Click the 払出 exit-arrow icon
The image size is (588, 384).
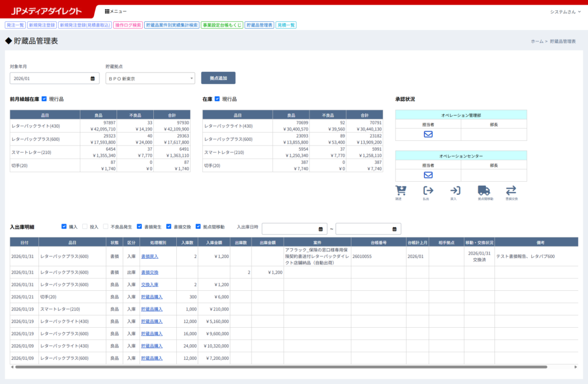coord(428,191)
